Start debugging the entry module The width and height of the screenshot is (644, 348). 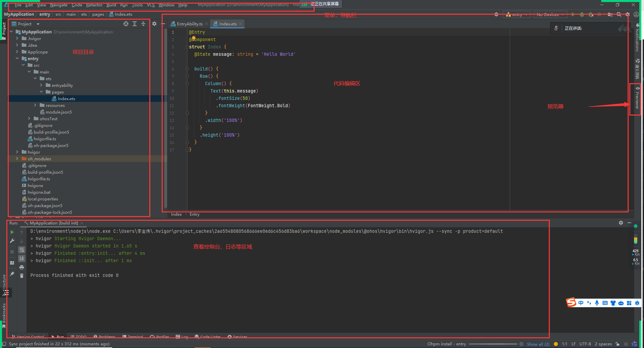click(x=582, y=14)
